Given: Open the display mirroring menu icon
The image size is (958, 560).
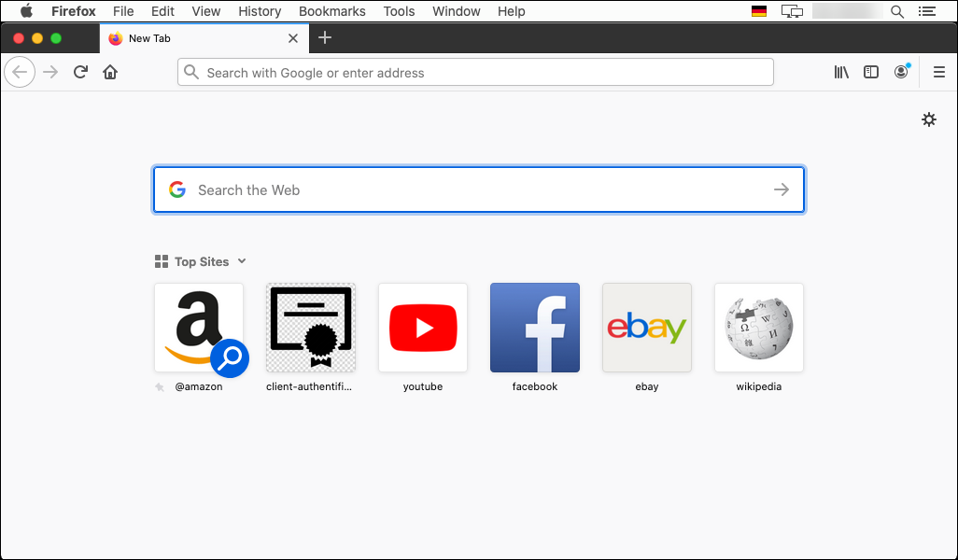Looking at the screenshot, I should click(792, 11).
